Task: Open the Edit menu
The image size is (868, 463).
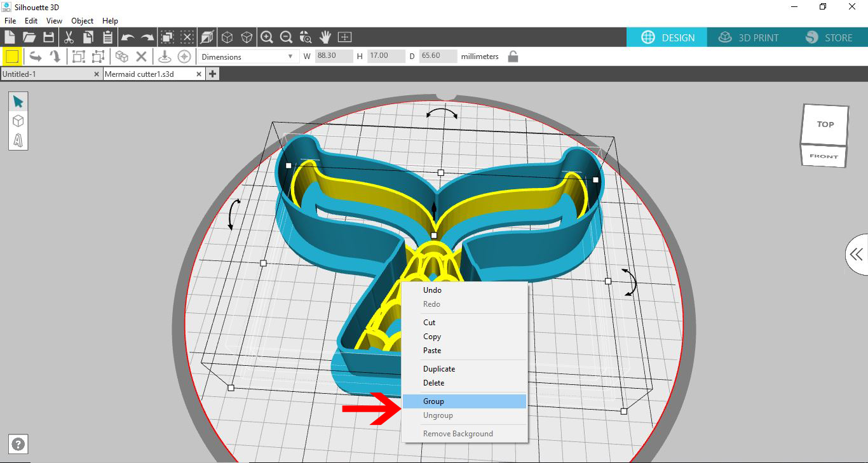Action: point(31,21)
